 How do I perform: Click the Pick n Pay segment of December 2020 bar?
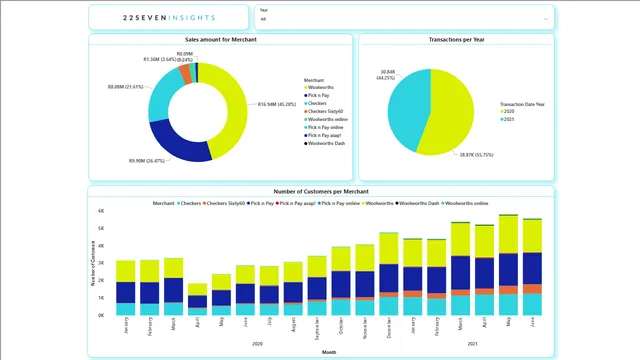[389, 278]
